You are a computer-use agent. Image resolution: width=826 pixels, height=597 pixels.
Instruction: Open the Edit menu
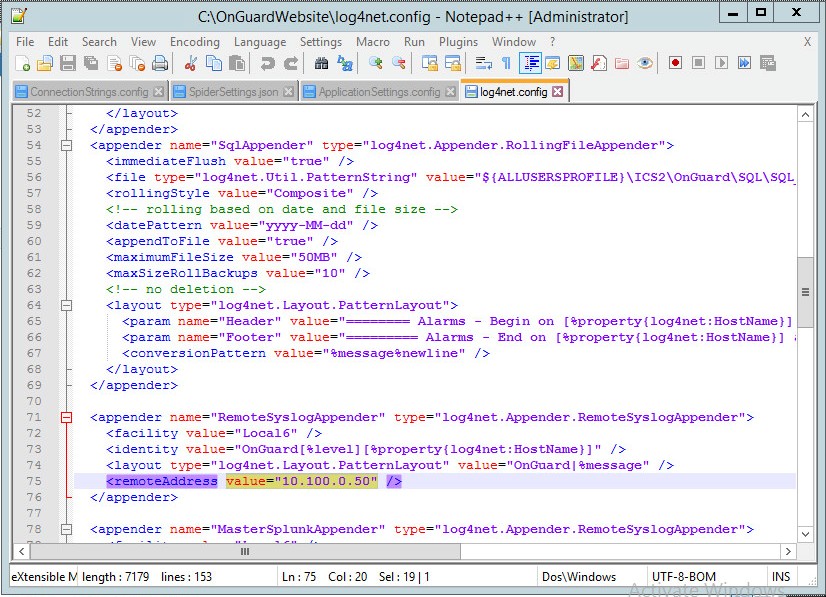tap(58, 42)
